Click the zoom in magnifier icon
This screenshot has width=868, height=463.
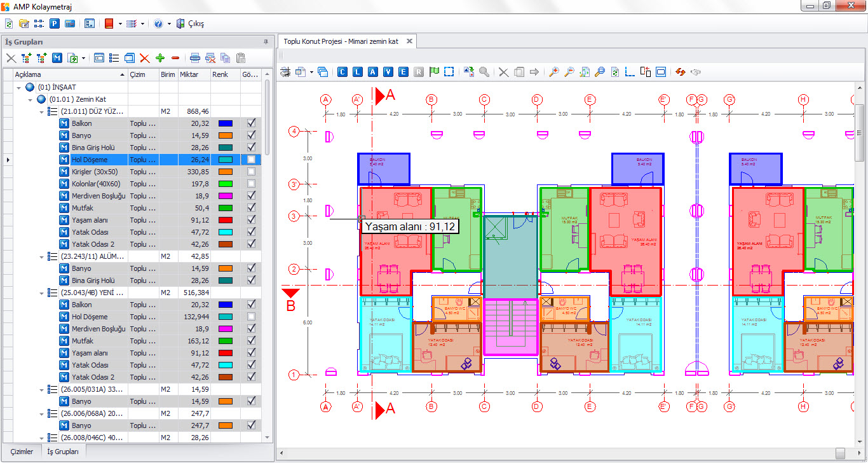(x=553, y=72)
